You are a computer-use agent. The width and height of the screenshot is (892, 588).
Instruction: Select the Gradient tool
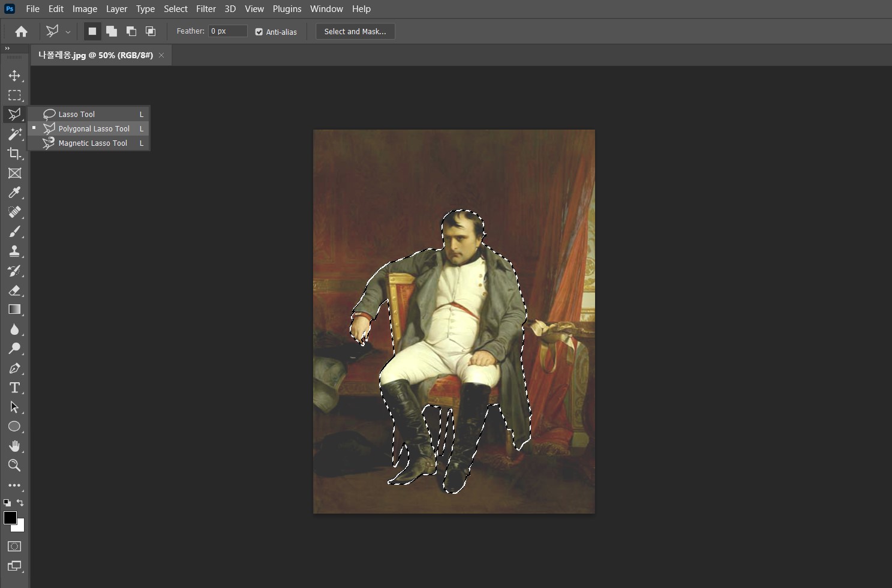[x=14, y=310]
